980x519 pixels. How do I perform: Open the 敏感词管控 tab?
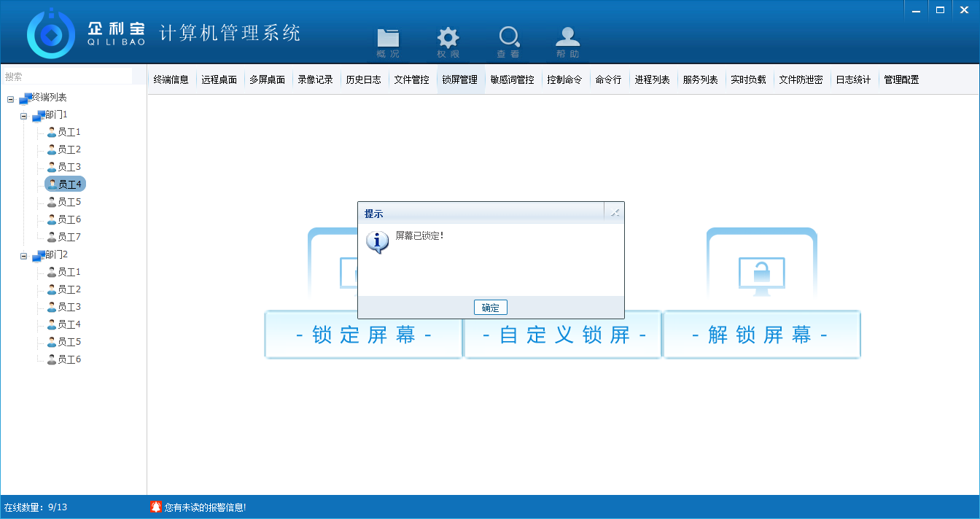tap(512, 80)
